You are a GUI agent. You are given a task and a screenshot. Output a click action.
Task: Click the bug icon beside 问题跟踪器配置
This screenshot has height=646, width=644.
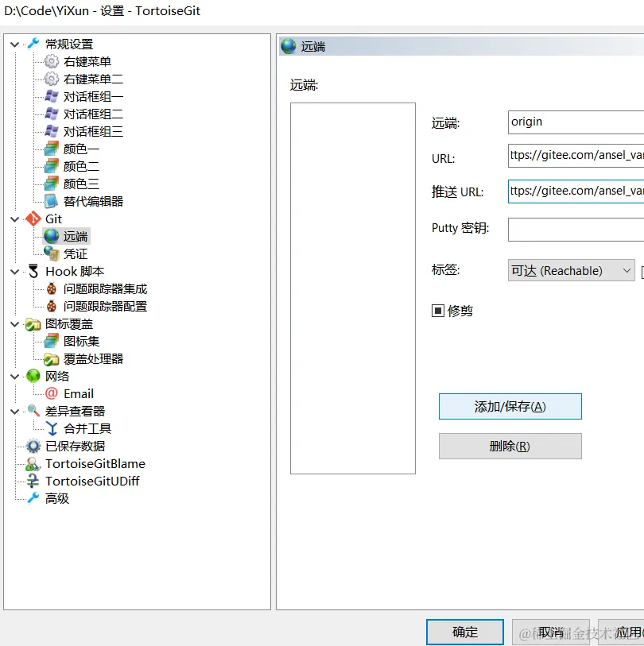pos(52,306)
